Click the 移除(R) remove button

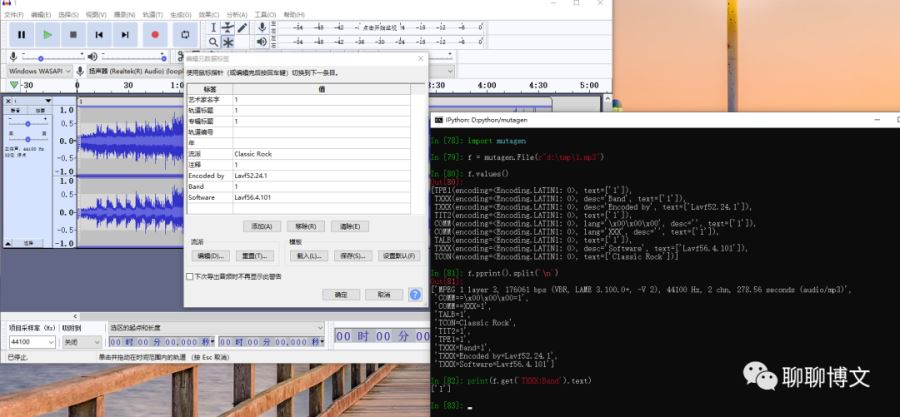click(x=305, y=226)
